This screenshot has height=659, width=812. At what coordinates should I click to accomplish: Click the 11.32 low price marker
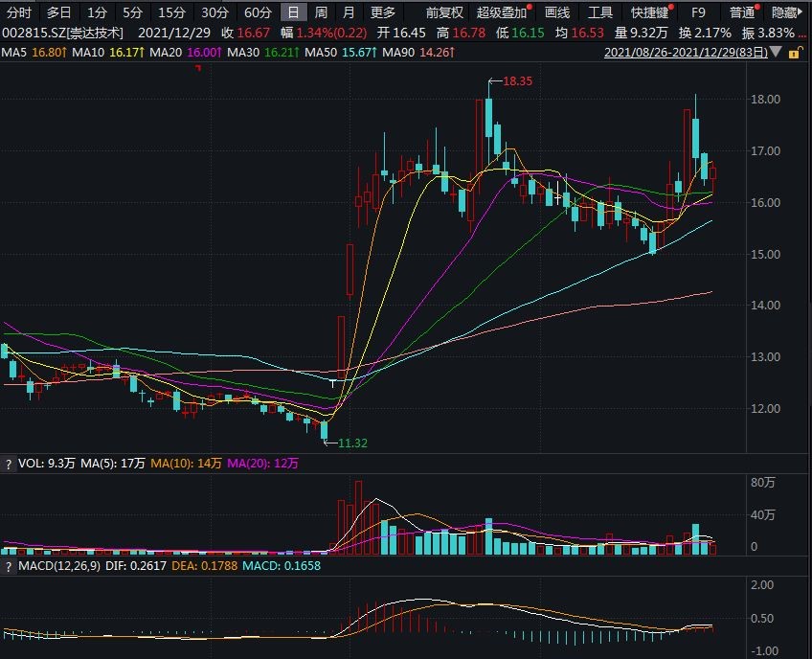[x=352, y=443]
